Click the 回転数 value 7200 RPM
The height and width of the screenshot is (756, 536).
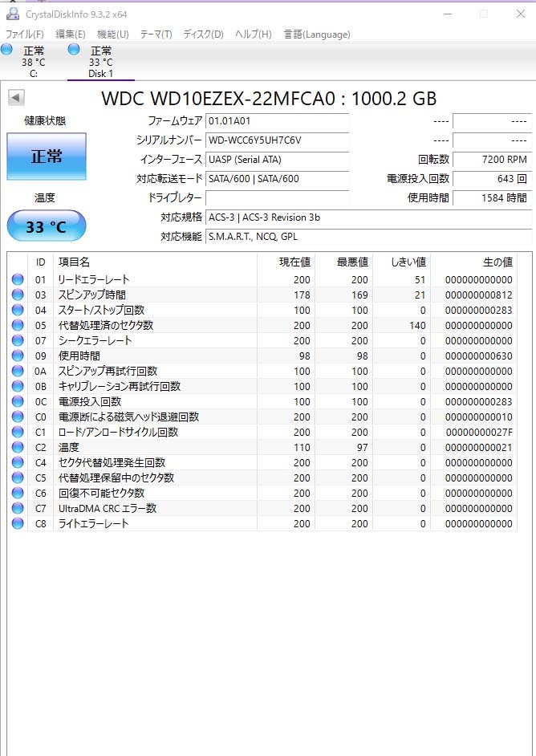point(492,160)
